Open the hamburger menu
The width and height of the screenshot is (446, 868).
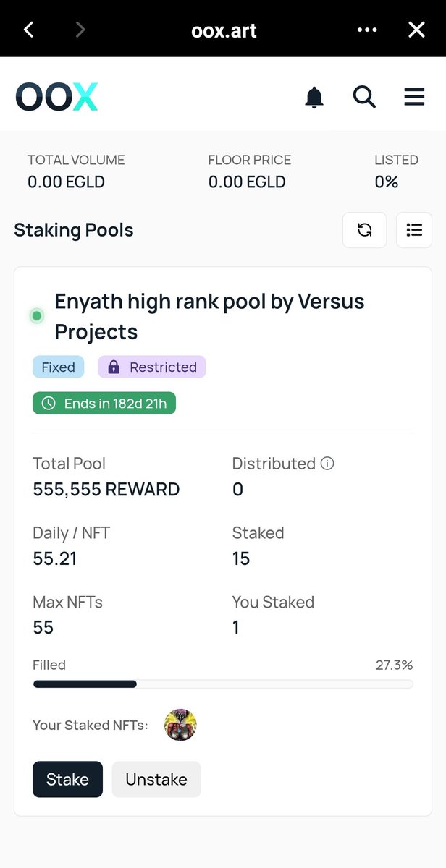414,96
